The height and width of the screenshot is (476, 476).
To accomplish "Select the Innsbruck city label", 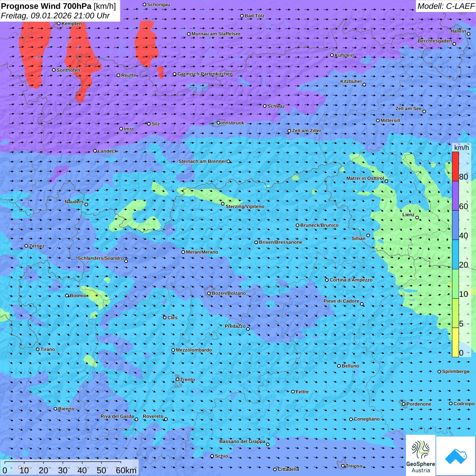I will click(x=233, y=123).
